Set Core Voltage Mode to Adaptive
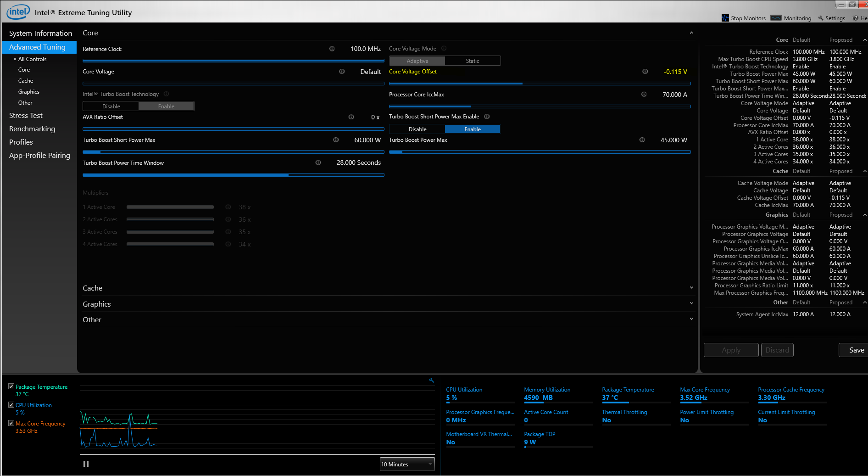The width and height of the screenshot is (868, 476). pos(417,61)
